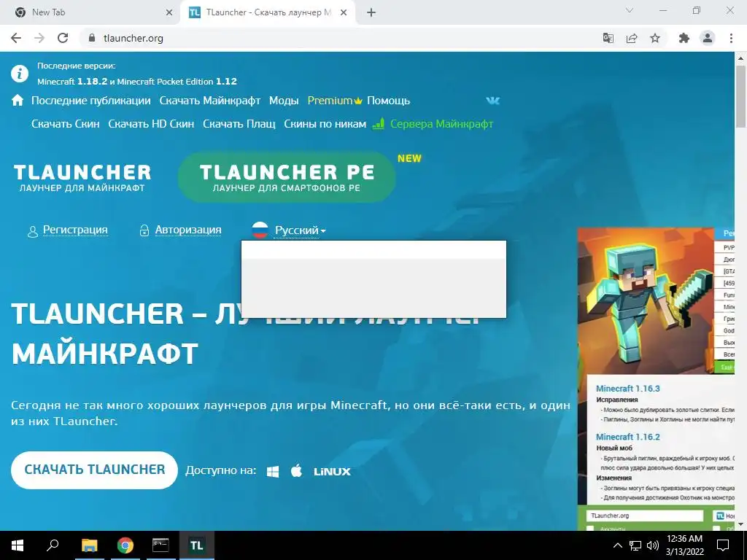Open a new browser tab
This screenshot has height=560, width=747.
[371, 13]
